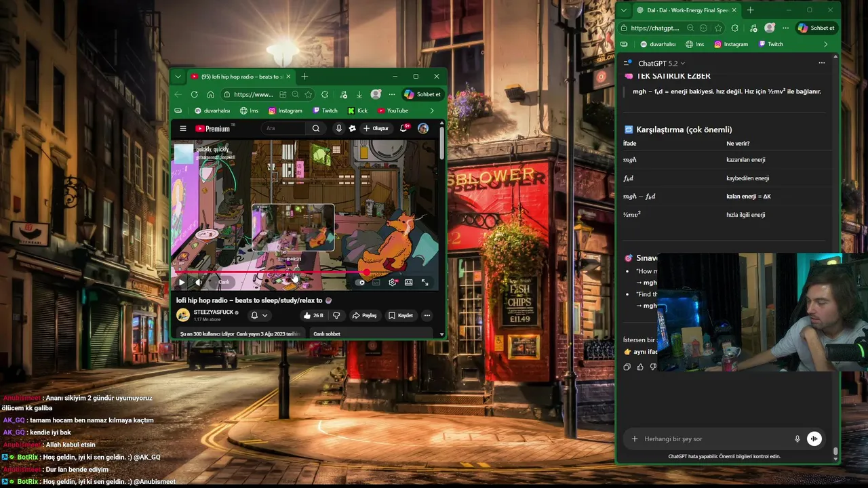This screenshot has height=488, width=868.
Task: Open extensions puzzle icon in the ChatGPT browser window
Action: point(735,28)
